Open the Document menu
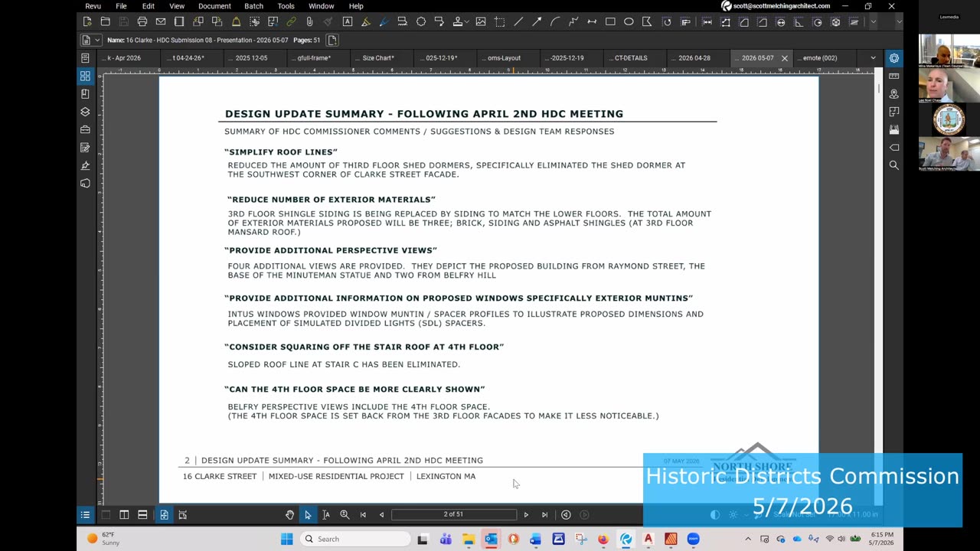The width and height of the screenshot is (980, 551). tap(214, 6)
